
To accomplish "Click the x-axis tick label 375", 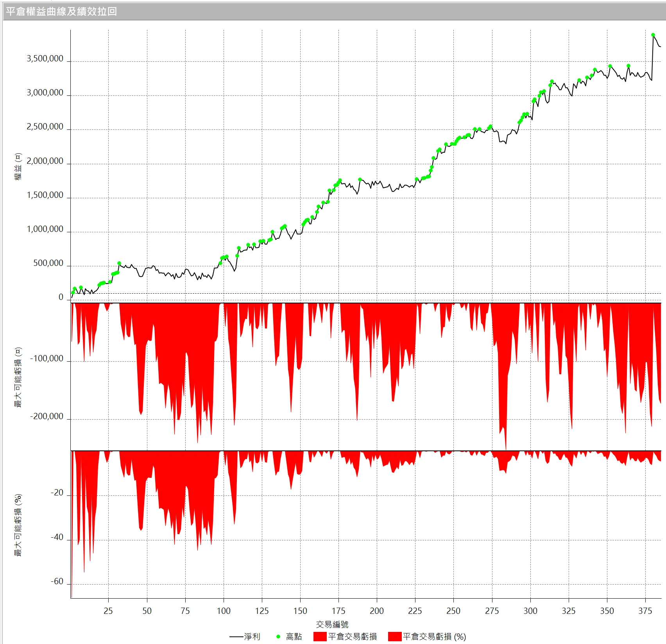I will pos(645,611).
